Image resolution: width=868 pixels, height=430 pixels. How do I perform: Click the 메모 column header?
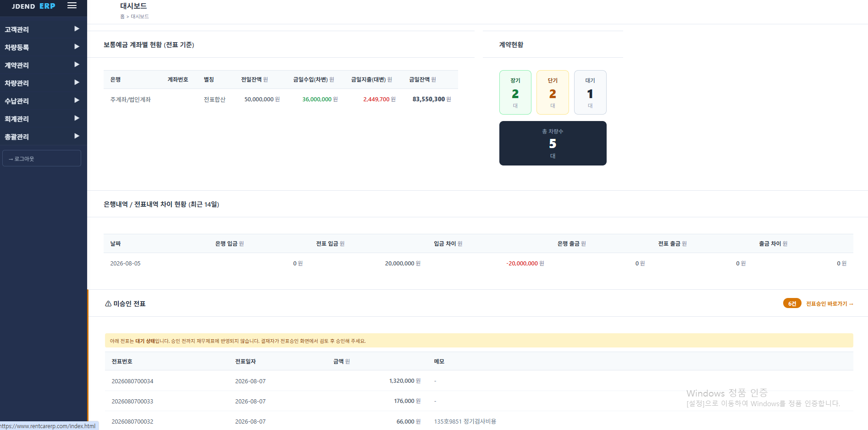point(439,361)
